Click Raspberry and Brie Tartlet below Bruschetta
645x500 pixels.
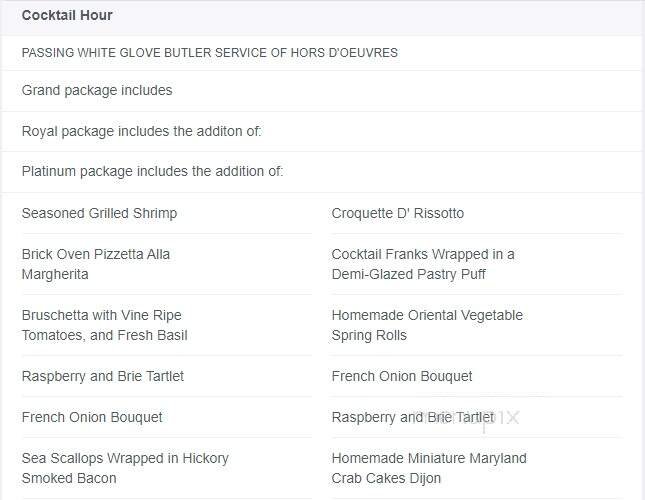[103, 377]
